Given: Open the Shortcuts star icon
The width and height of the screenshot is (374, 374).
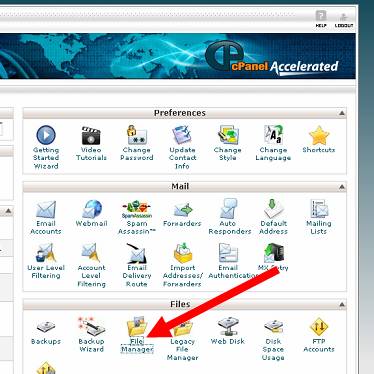Looking at the screenshot, I should tap(319, 135).
